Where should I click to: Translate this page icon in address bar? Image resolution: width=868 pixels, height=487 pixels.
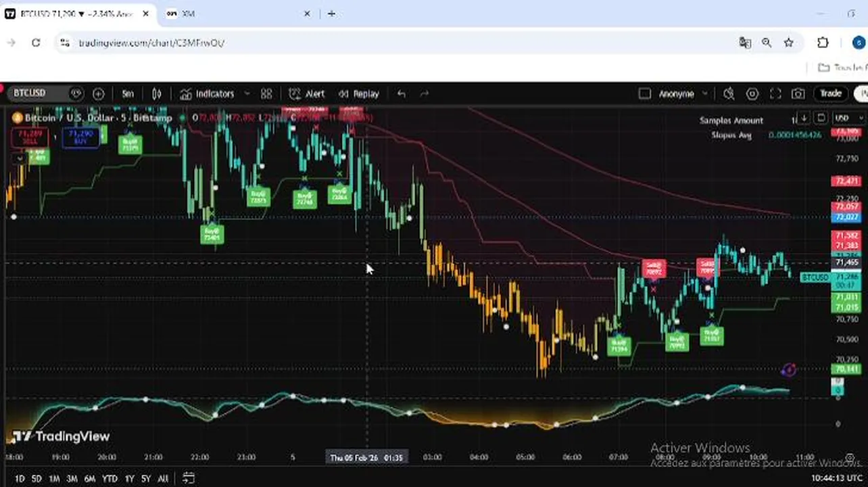pyautogui.click(x=745, y=43)
